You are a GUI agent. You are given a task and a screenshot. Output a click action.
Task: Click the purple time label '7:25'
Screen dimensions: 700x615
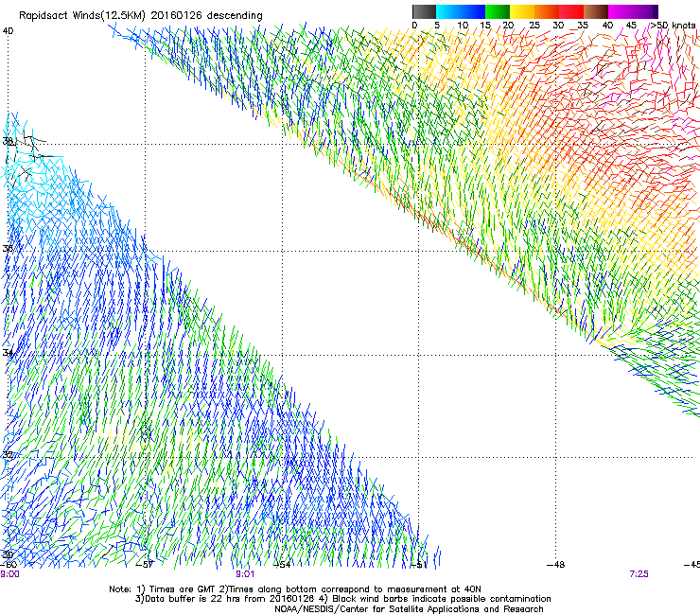[639, 574]
